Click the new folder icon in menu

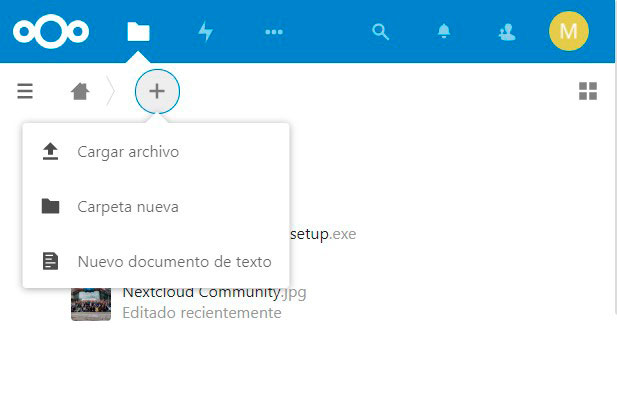coord(50,206)
